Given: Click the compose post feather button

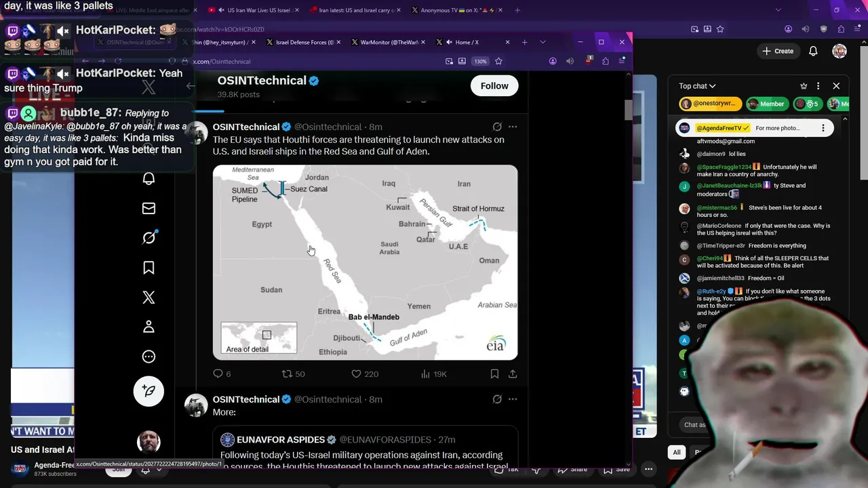Looking at the screenshot, I should tap(149, 391).
